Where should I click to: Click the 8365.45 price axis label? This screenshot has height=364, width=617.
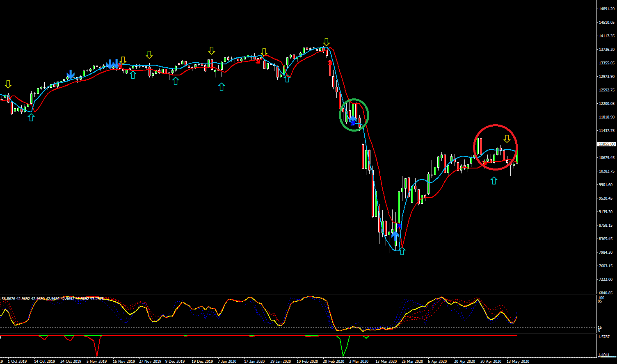606,239
